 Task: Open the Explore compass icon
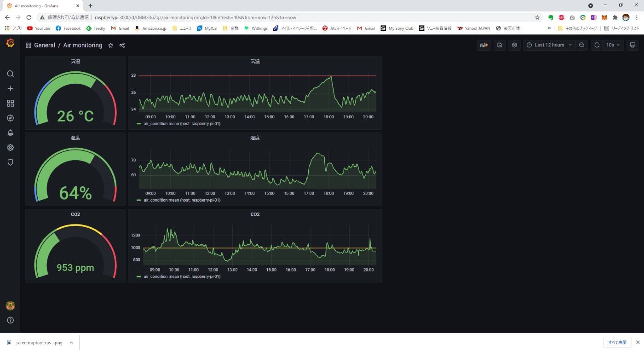(x=10, y=118)
